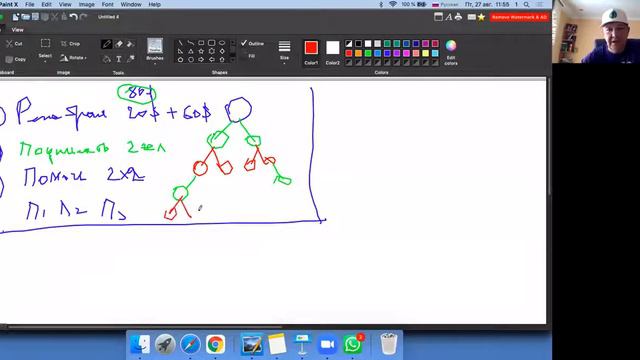
Task: Click the Redo arrow in title toolbar
Action: coord(84,17)
